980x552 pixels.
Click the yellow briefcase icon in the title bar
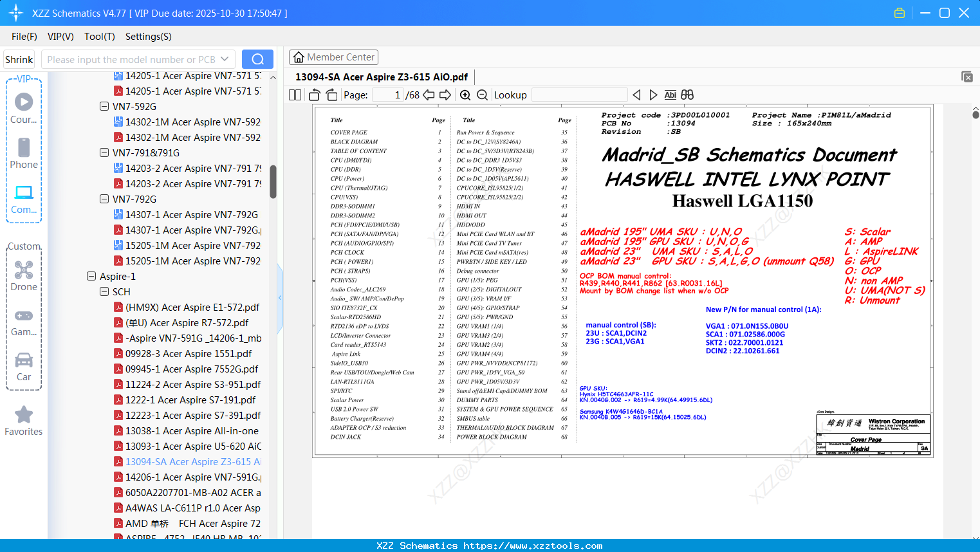900,13
